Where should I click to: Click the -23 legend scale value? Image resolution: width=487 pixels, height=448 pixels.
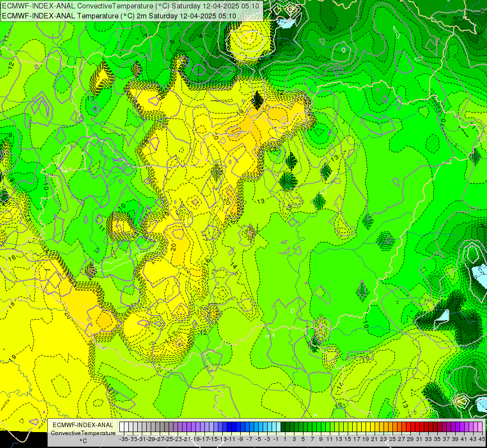(178, 439)
